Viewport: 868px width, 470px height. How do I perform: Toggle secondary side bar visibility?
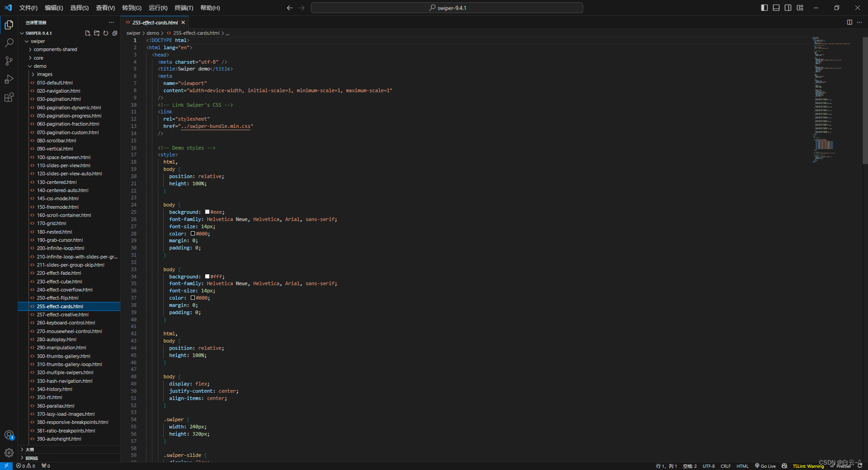[x=788, y=8]
